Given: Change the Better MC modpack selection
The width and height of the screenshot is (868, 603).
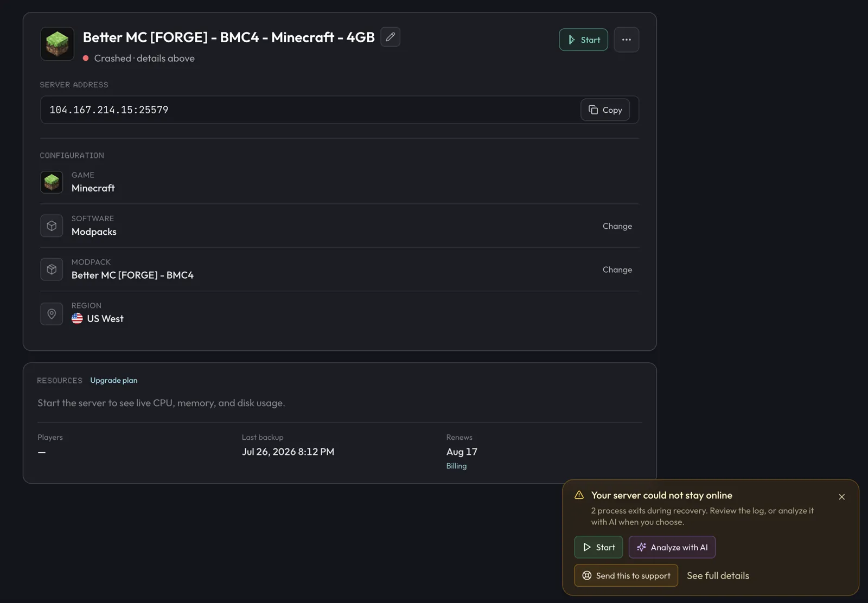Looking at the screenshot, I should (617, 270).
